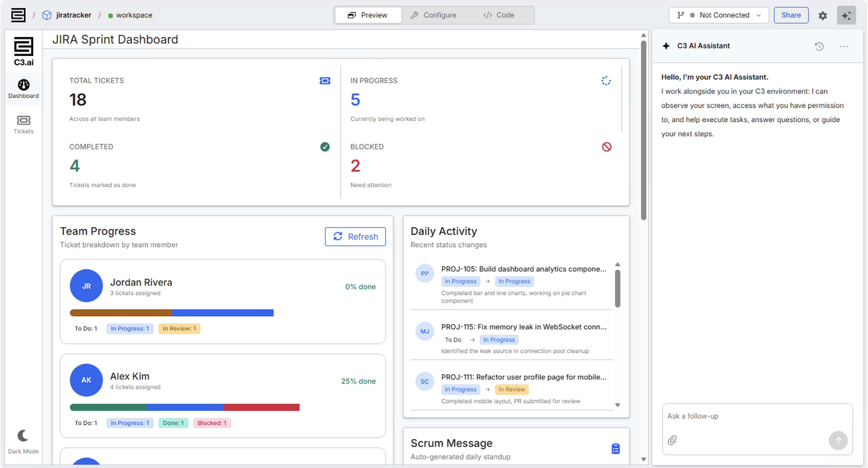This screenshot has width=868, height=468.
Task: Open the Tickets sidebar item
Action: [x=24, y=125]
